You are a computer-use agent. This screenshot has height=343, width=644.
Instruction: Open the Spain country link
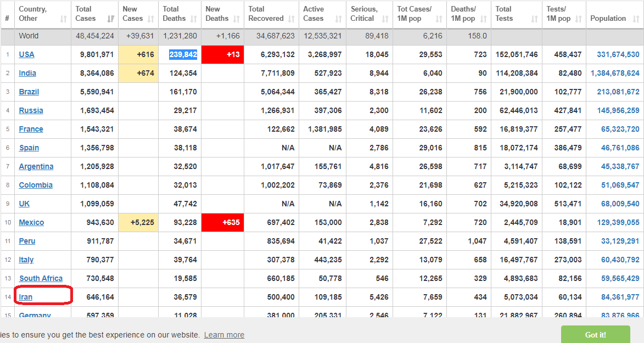(x=29, y=148)
